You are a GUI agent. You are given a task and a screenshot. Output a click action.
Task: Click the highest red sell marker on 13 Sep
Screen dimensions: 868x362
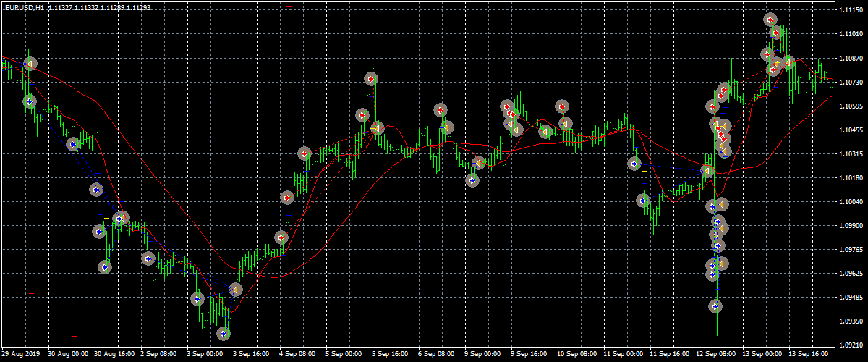click(770, 20)
